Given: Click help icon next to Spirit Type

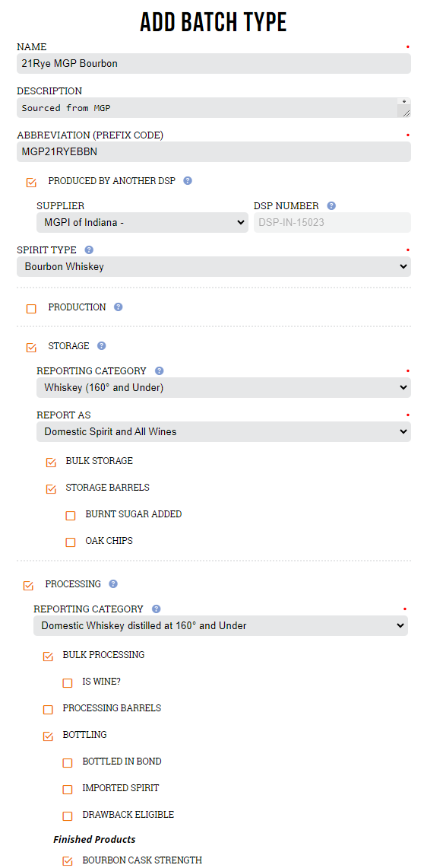Looking at the screenshot, I should [x=89, y=250].
